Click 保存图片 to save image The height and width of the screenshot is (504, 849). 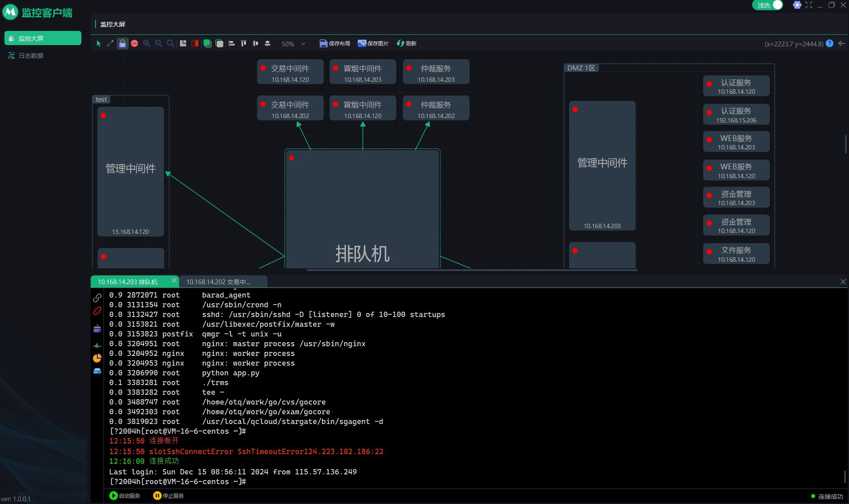click(x=373, y=43)
